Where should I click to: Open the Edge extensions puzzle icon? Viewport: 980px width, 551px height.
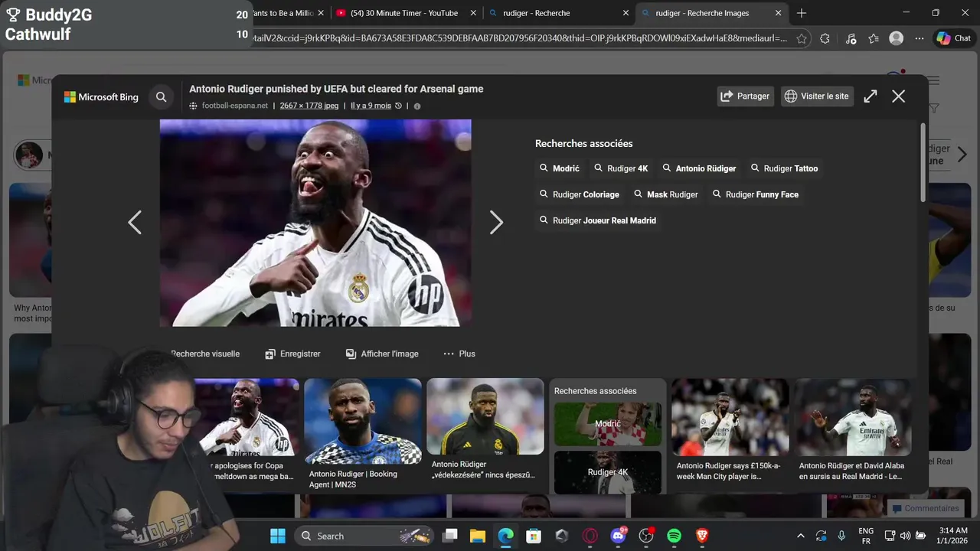[825, 38]
